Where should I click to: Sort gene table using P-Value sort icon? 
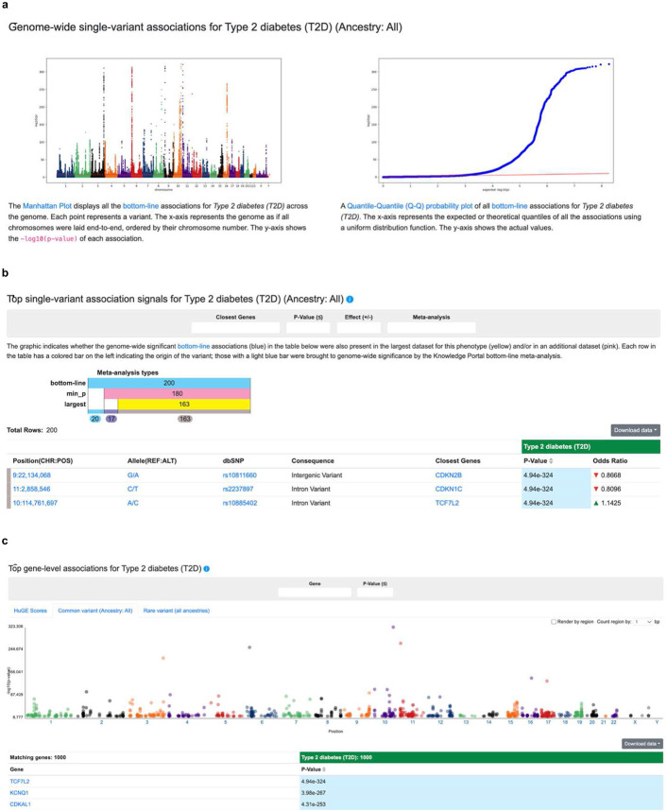(324, 769)
